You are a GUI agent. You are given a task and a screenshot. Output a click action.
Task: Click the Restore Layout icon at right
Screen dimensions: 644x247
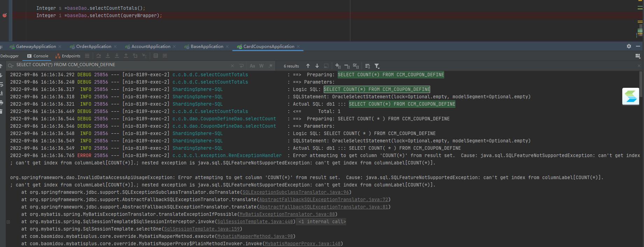(x=638, y=56)
